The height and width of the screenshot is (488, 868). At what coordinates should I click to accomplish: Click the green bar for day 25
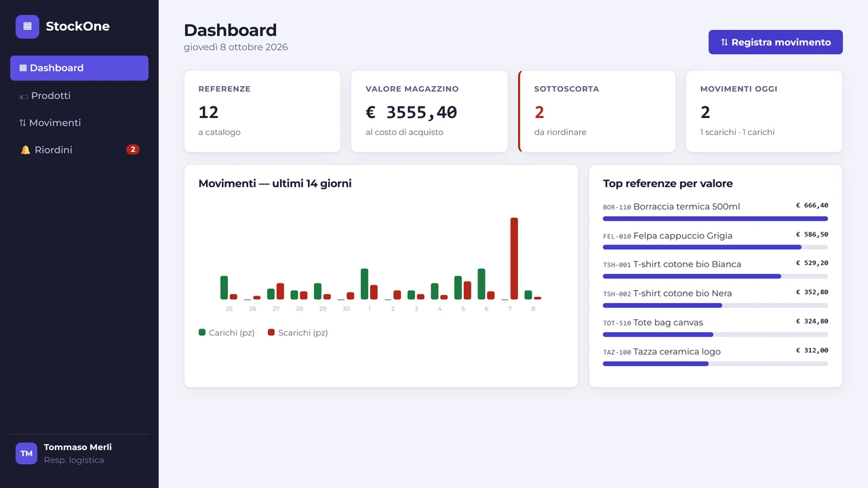point(224,287)
